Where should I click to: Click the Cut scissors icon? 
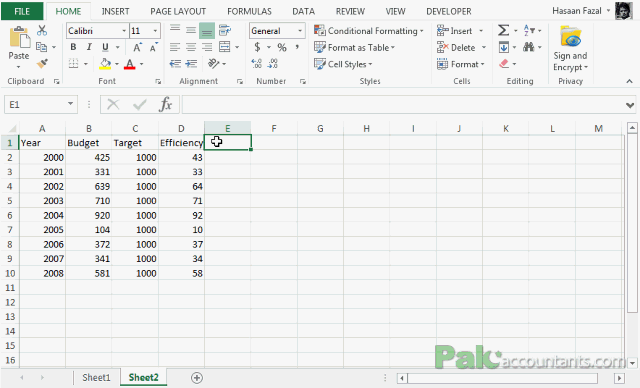(42, 31)
